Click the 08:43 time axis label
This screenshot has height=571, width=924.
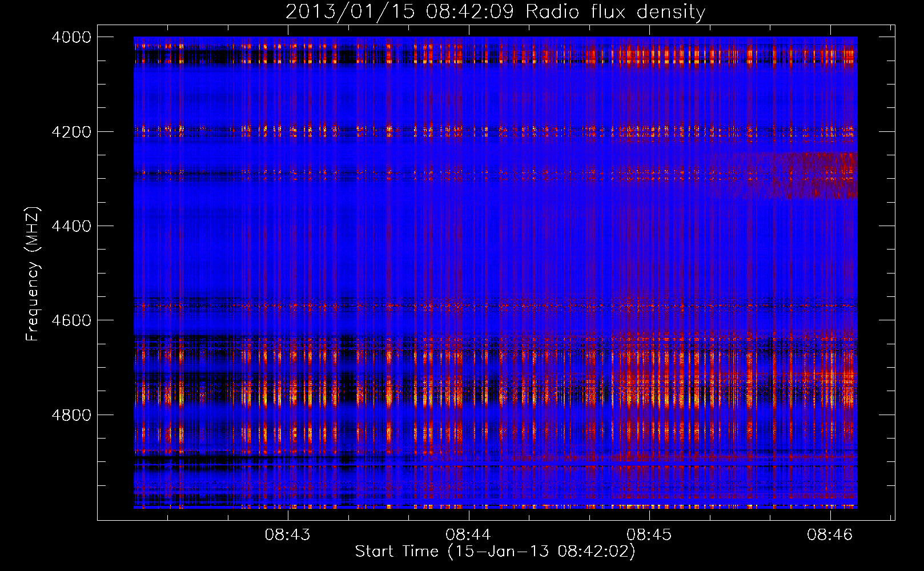(288, 535)
